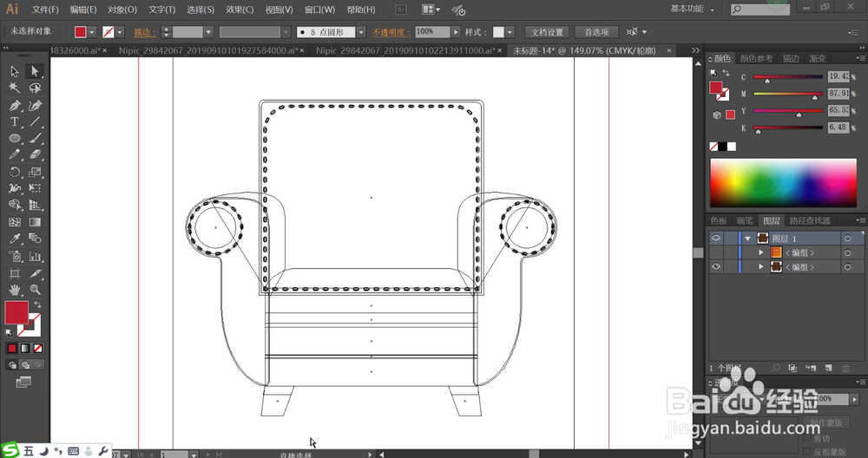Viewport: 868px width, 458px height.
Task: Check the 剪切 checkbox in transparency panel
Action: (806, 438)
